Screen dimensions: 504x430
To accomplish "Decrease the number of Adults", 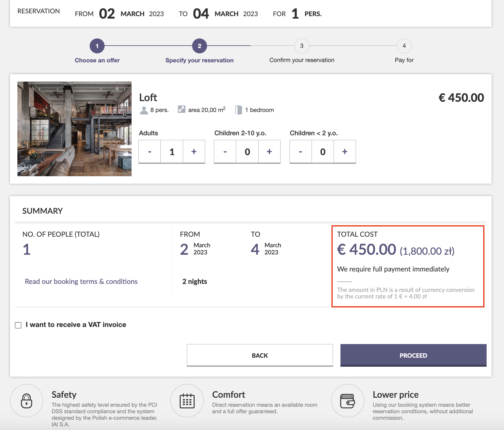I will coord(150,151).
